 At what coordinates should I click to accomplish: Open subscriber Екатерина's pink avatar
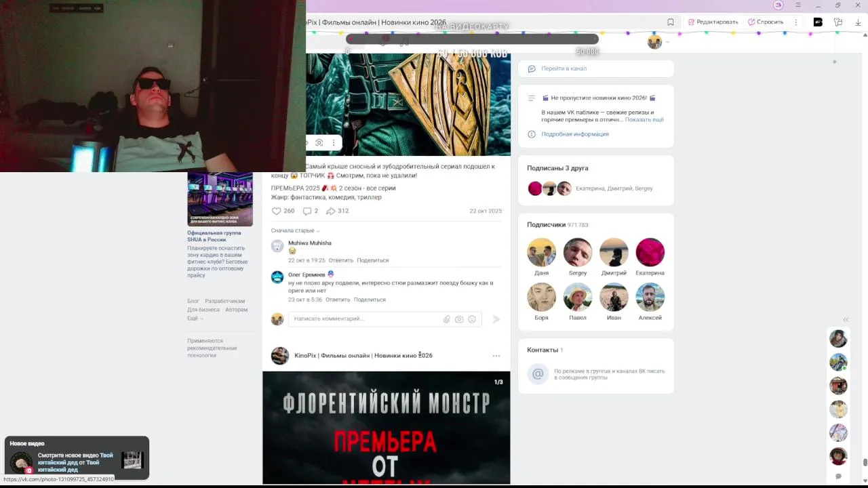pos(650,252)
